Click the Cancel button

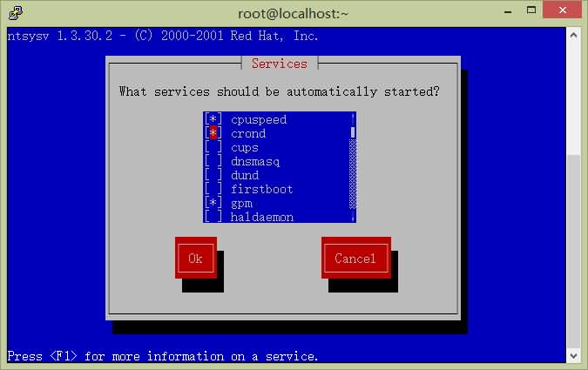click(356, 258)
